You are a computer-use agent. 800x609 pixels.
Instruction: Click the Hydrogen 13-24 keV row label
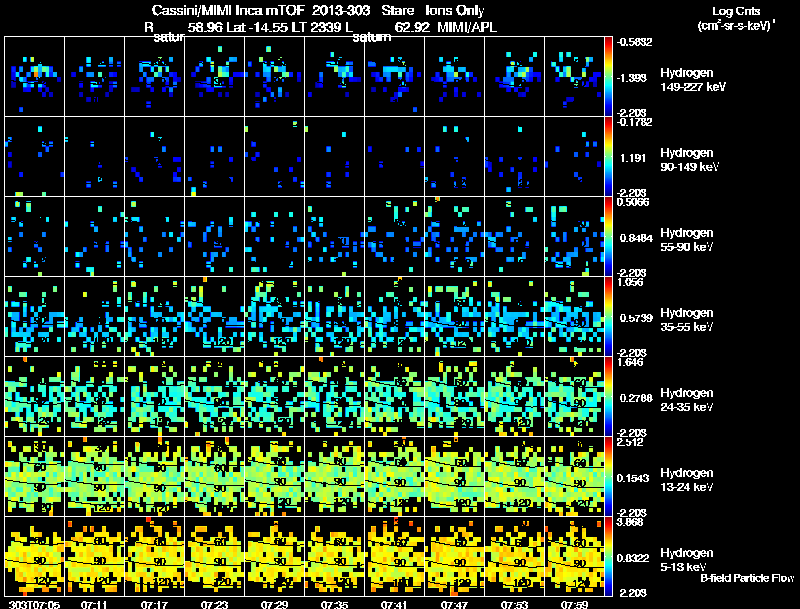(687, 480)
